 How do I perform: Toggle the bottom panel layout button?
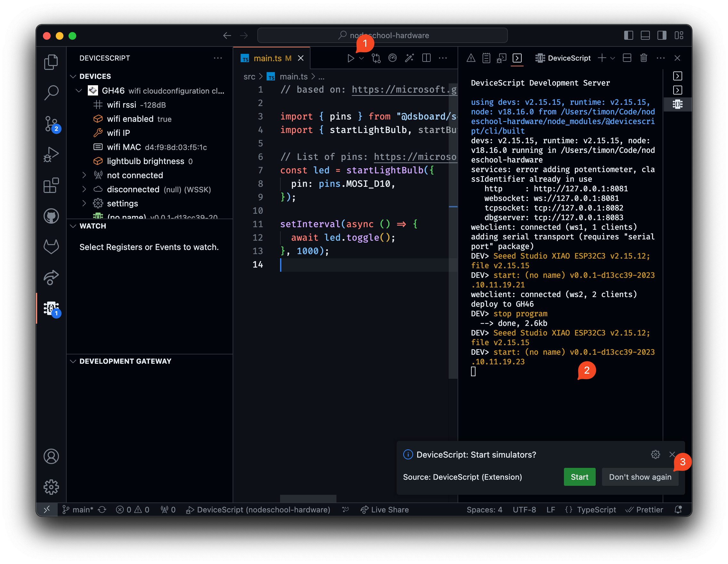(x=645, y=35)
